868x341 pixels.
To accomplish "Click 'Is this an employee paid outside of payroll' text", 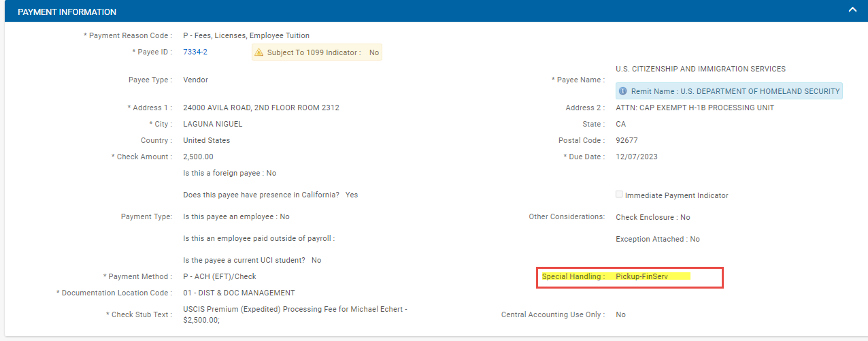I will point(259,238).
